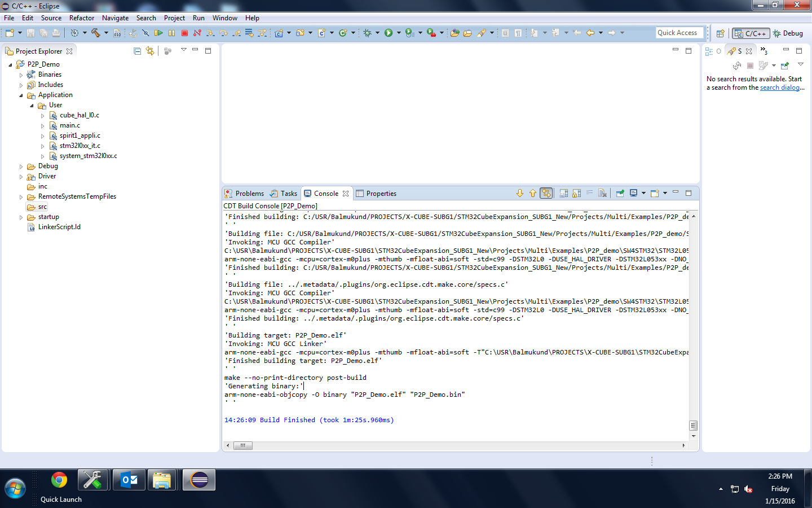Click the Build hammer icon in toolbar
The height and width of the screenshot is (508, 812).
pos(95,33)
